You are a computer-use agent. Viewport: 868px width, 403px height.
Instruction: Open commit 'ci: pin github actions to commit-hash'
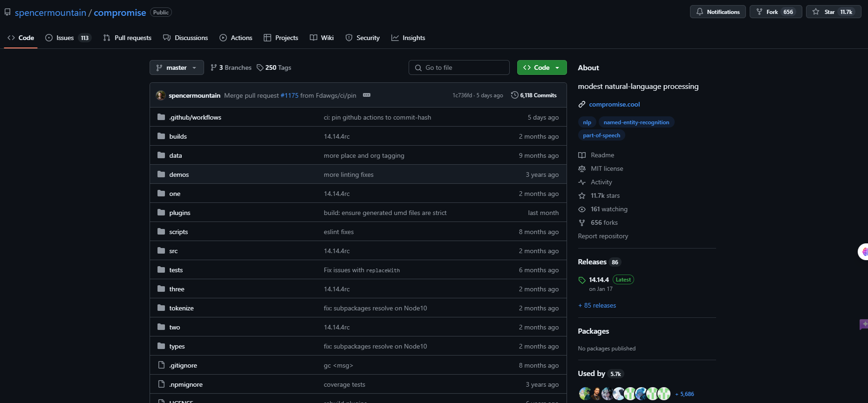tap(377, 117)
